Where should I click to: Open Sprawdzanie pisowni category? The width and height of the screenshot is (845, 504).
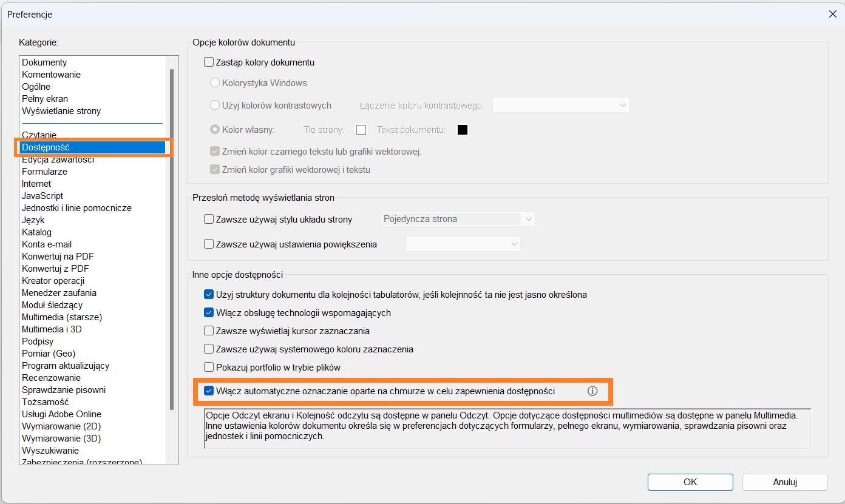coord(64,390)
